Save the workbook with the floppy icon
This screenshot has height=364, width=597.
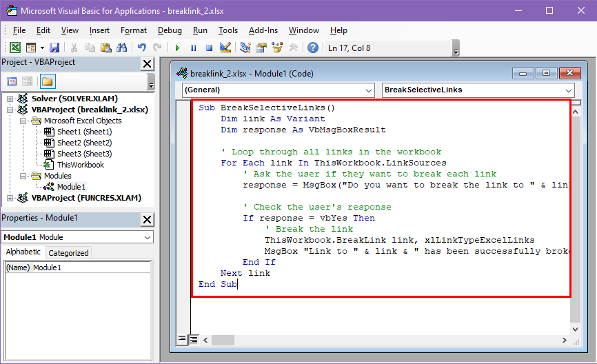point(54,48)
